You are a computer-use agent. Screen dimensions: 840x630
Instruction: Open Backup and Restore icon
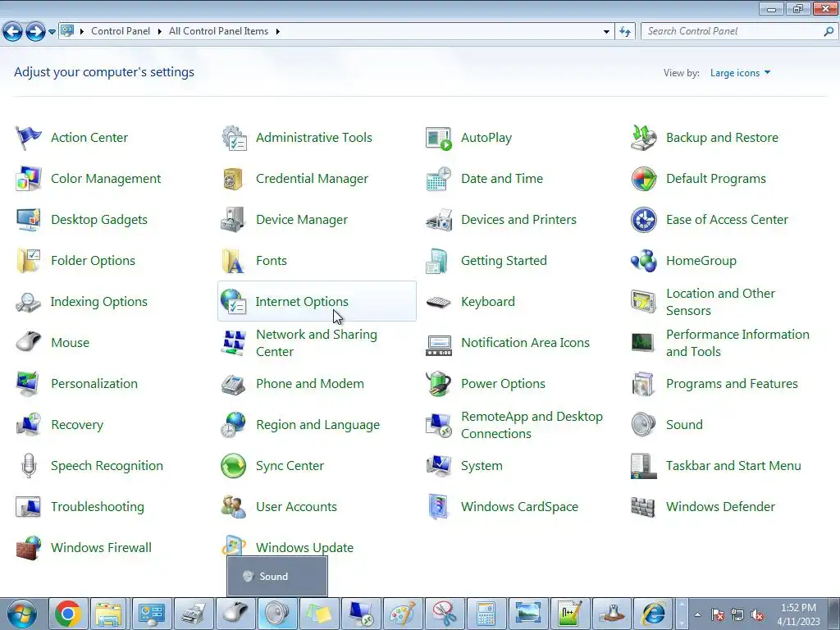643,138
